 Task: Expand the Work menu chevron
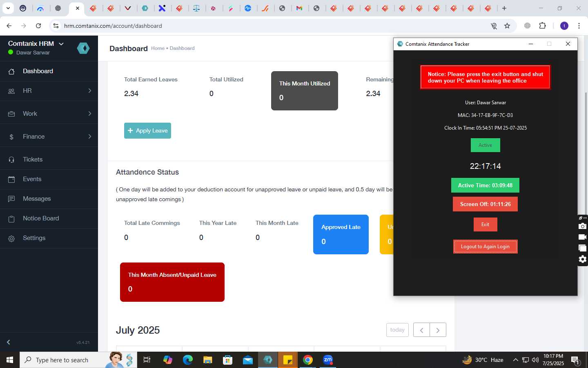point(90,114)
